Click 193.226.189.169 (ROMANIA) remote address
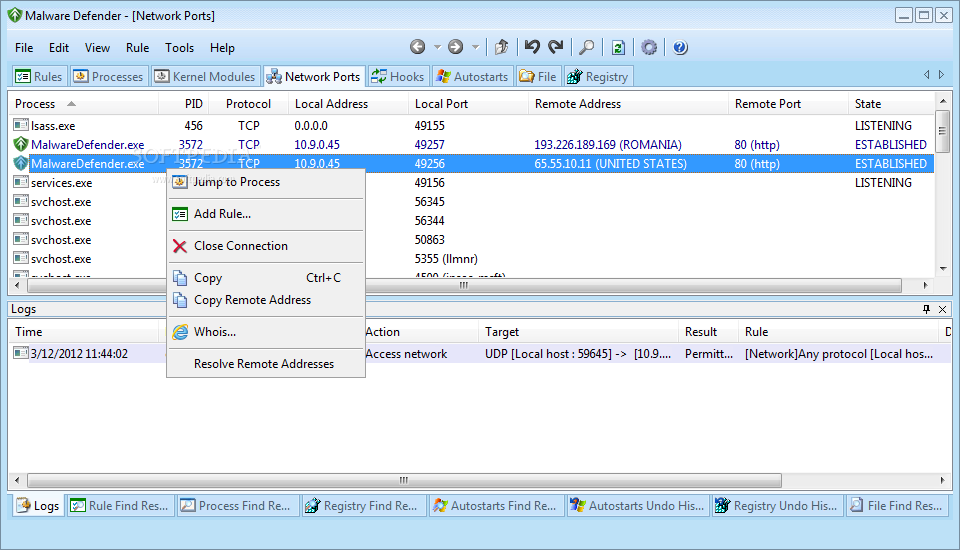 click(x=607, y=145)
